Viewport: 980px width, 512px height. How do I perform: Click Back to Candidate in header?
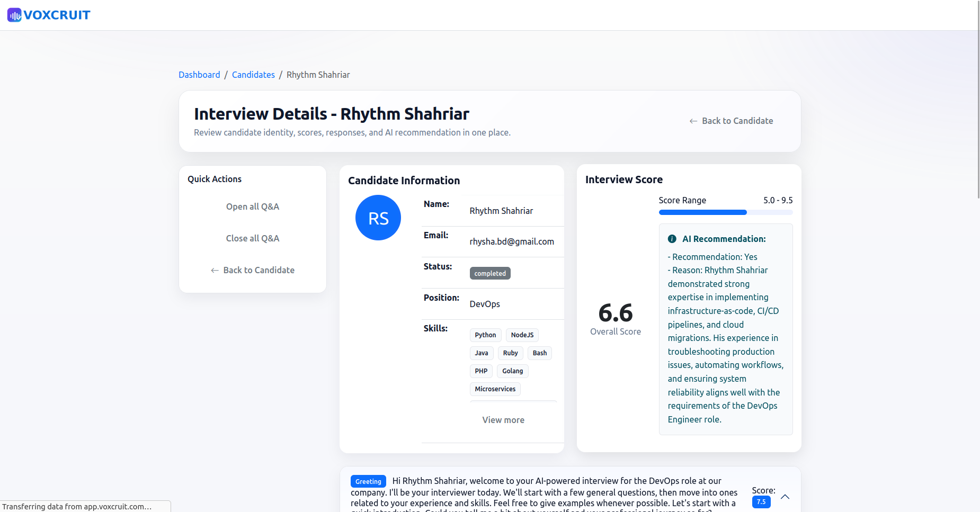731,121
